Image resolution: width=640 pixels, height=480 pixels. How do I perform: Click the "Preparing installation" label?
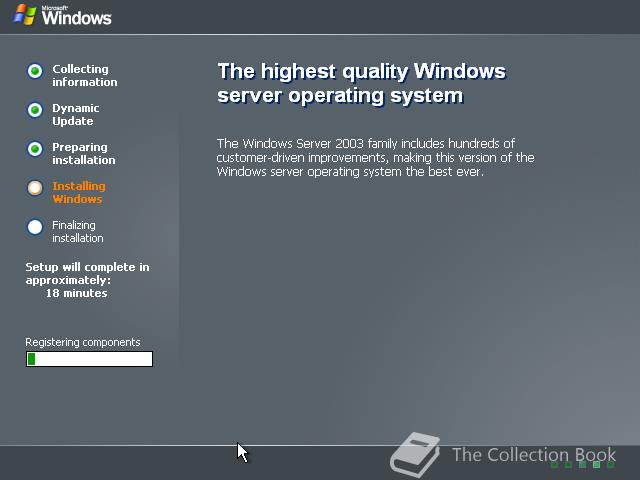pyautogui.click(x=84, y=153)
